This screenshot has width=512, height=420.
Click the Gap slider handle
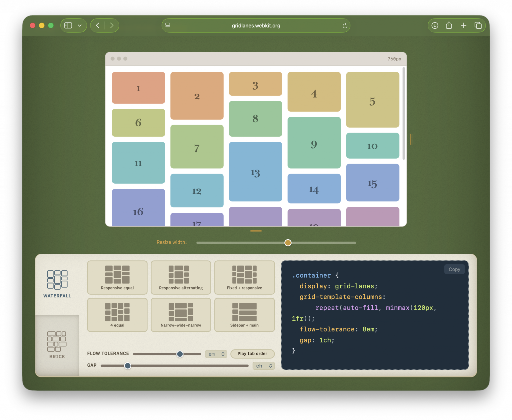(128, 366)
